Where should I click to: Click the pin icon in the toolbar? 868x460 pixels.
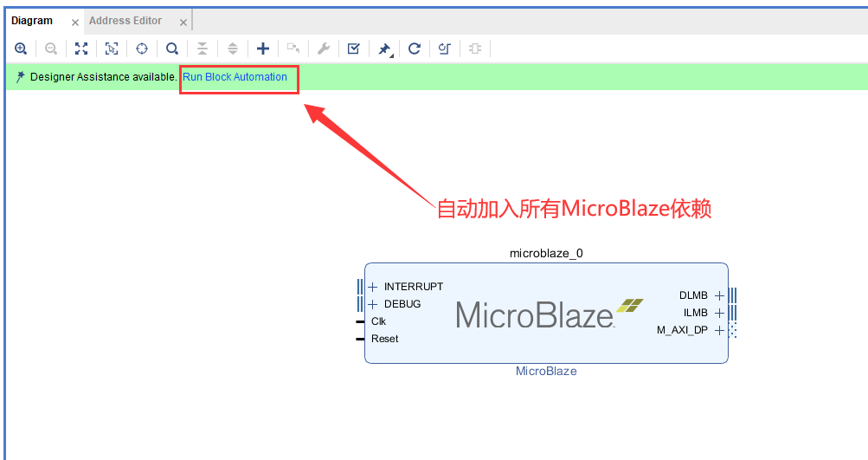pyautogui.click(x=385, y=49)
